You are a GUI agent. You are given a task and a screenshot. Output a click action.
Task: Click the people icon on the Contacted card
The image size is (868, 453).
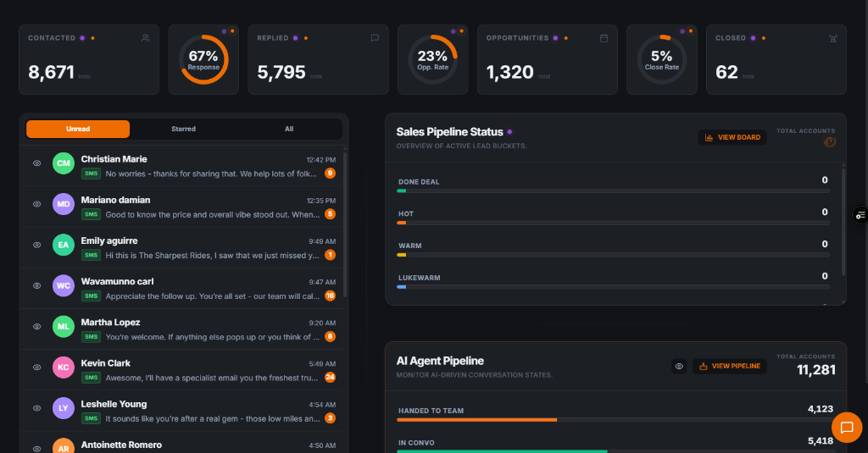pyautogui.click(x=146, y=38)
